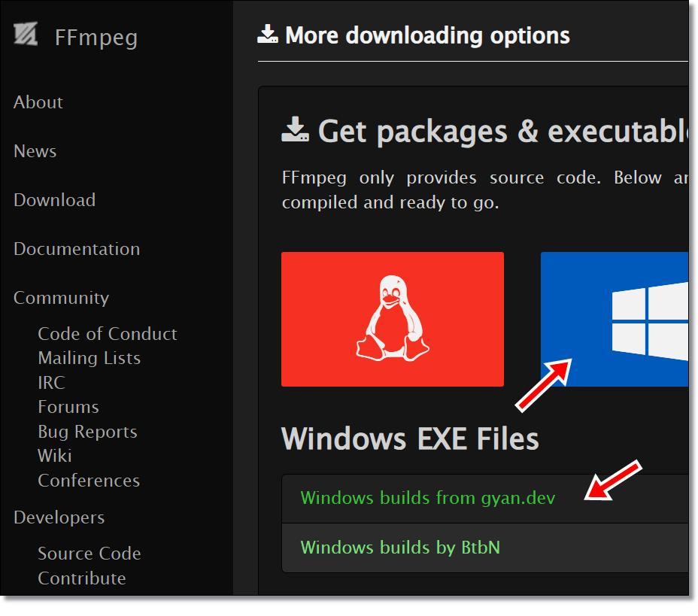Go to the News section
Screen dimensions: 698x616
35,151
